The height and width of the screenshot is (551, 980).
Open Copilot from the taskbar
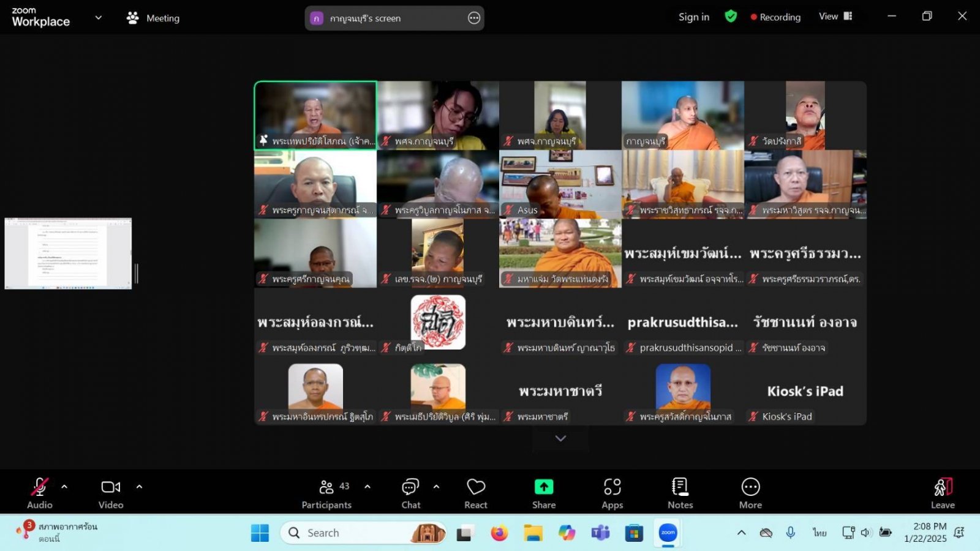tap(567, 533)
